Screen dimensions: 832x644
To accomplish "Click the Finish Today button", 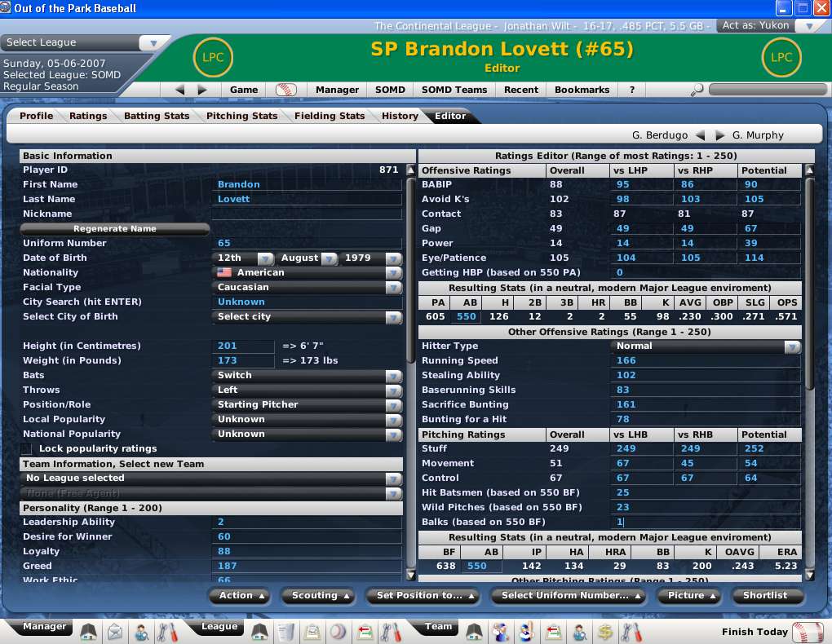I will [x=763, y=632].
